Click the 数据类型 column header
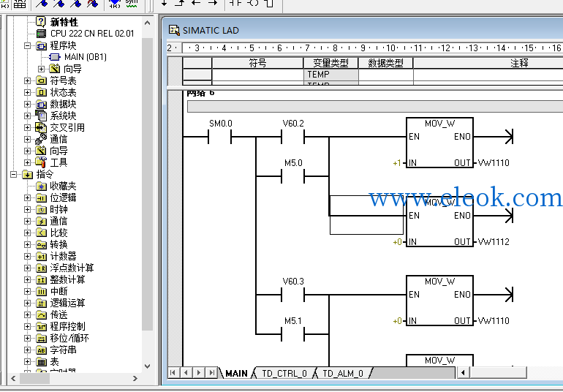 pos(385,63)
